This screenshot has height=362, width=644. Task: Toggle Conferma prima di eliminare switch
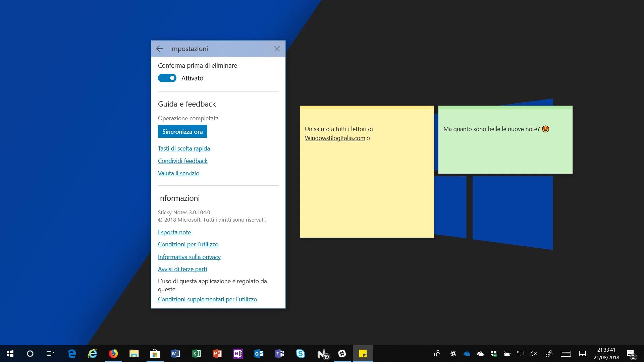167,78
